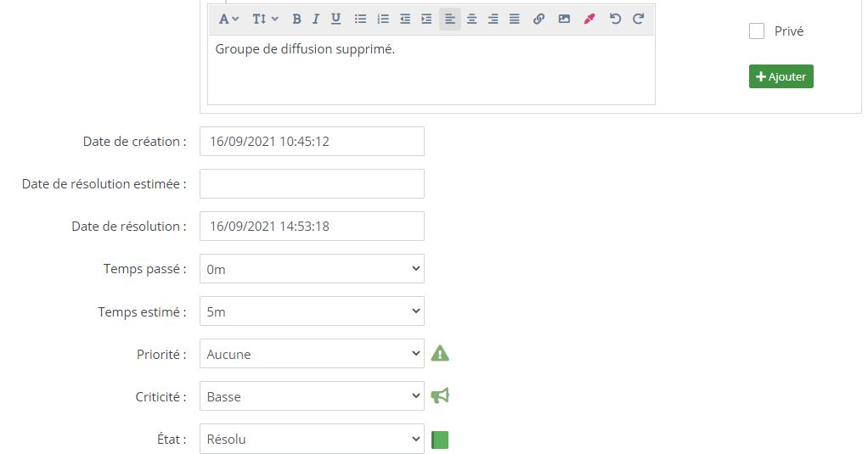Screen dimensions: 868x454
Task: Toggle italic formatting
Action: pos(315,20)
